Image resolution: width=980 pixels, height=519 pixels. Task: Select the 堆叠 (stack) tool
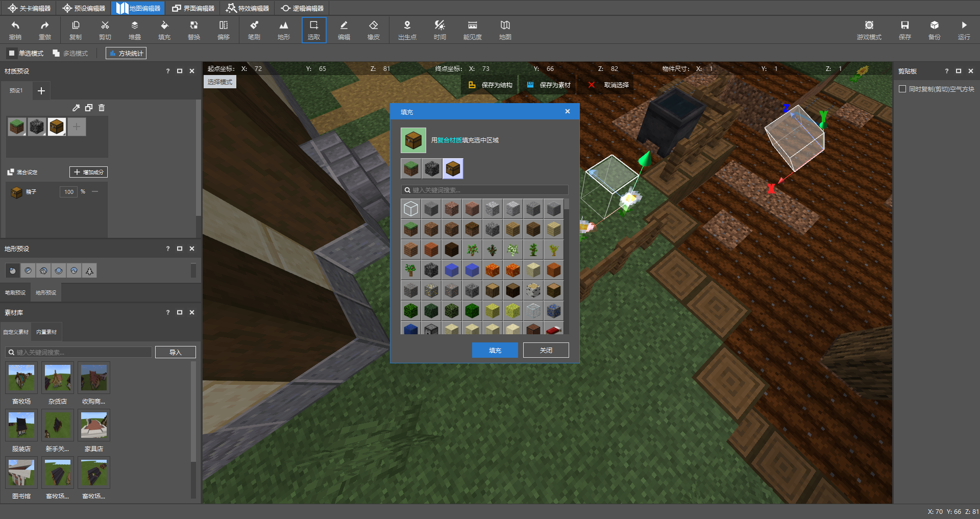135,30
